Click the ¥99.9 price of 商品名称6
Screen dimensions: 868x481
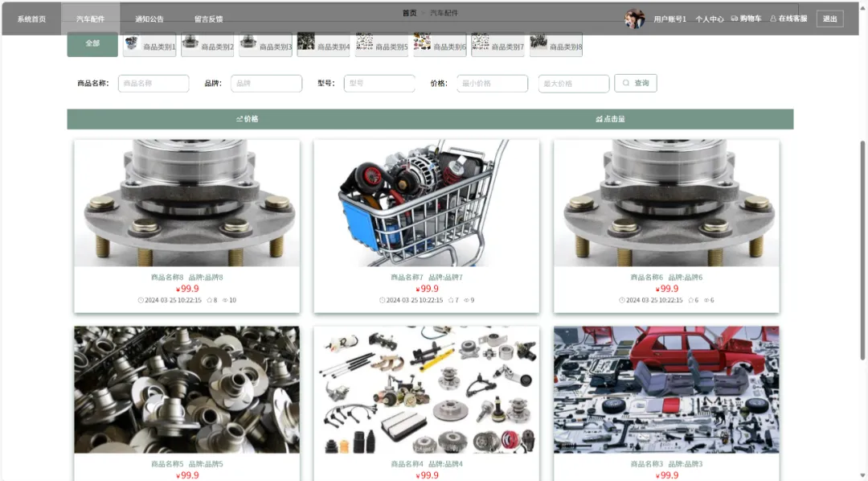[x=666, y=289]
